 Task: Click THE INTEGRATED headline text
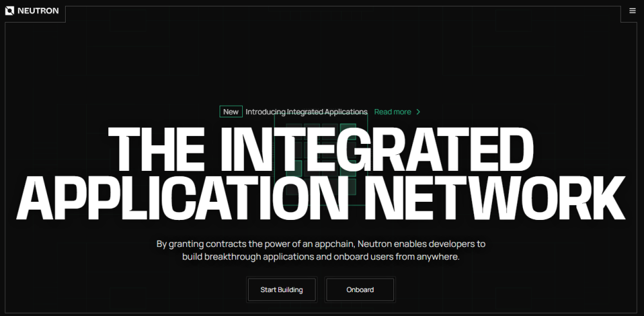(321, 149)
